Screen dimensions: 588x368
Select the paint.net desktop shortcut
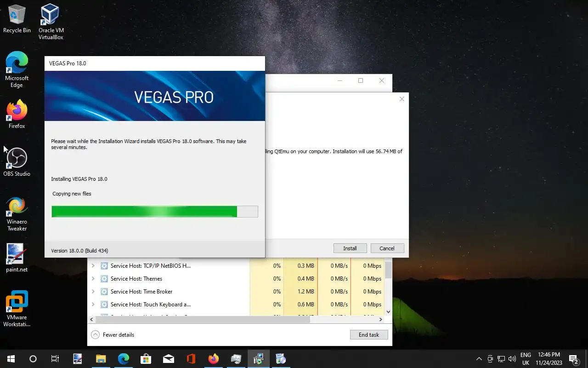point(17,258)
